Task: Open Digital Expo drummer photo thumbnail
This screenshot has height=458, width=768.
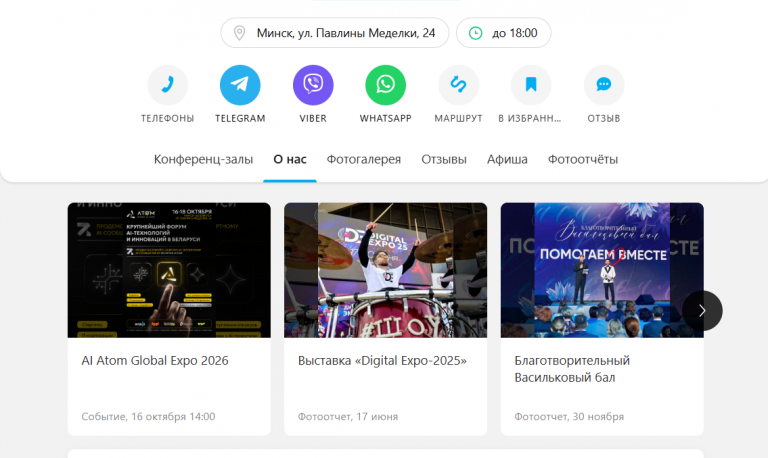Action: (x=385, y=270)
